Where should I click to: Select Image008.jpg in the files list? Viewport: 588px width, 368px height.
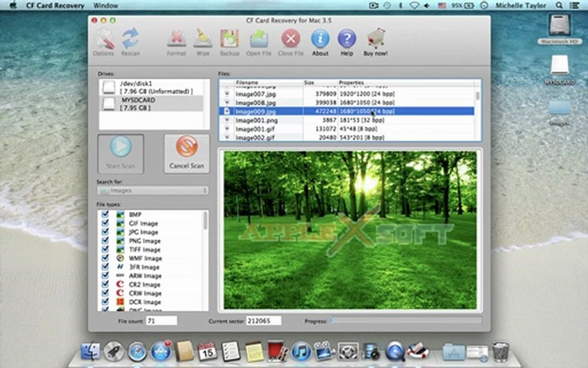pyautogui.click(x=347, y=103)
